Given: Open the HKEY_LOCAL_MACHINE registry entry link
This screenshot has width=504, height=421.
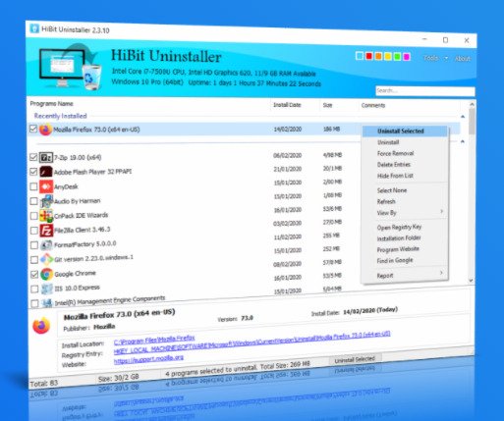Looking at the screenshot, I should coord(252,342).
